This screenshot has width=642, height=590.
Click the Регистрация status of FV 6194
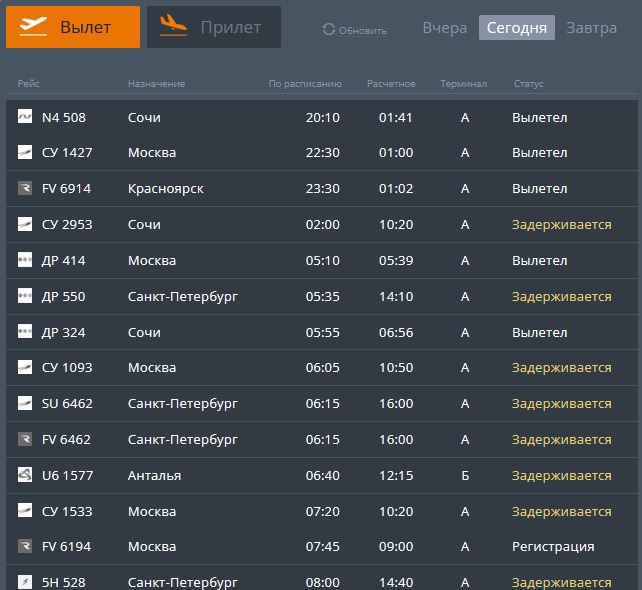pos(553,547)
